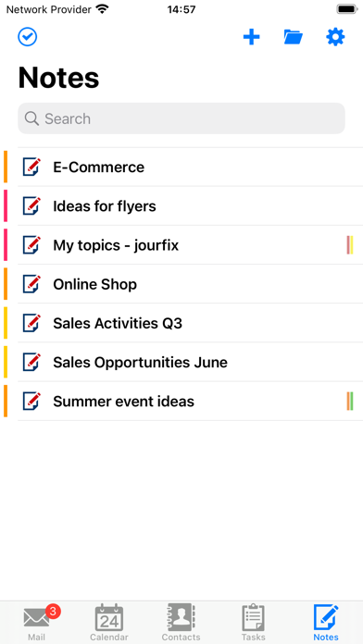Viewport: 363px width, 644px height.
Task: Tap the plus icon to add note
Action: click(252, 37)
